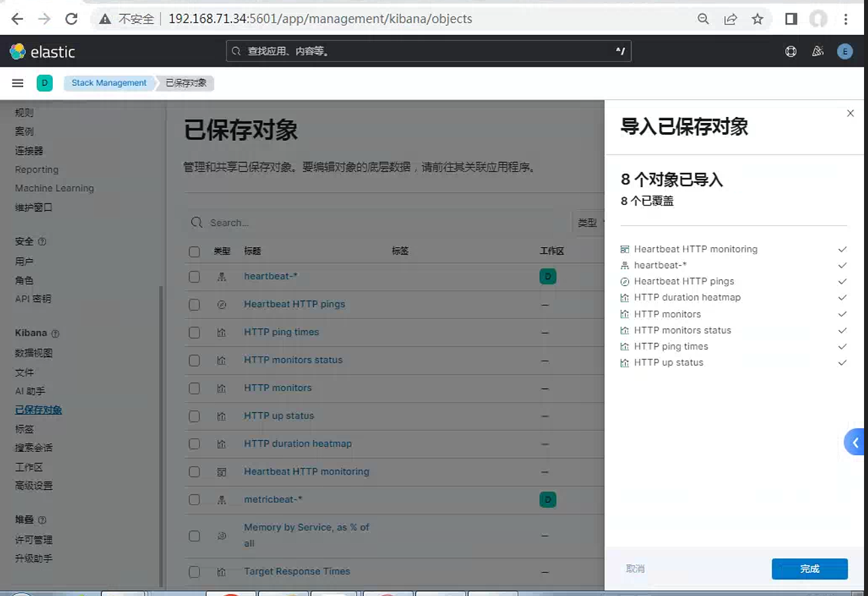Go to 已保存对象 in the sidebar
Viewport: 868px width, 596px height.
pos(38,410)
